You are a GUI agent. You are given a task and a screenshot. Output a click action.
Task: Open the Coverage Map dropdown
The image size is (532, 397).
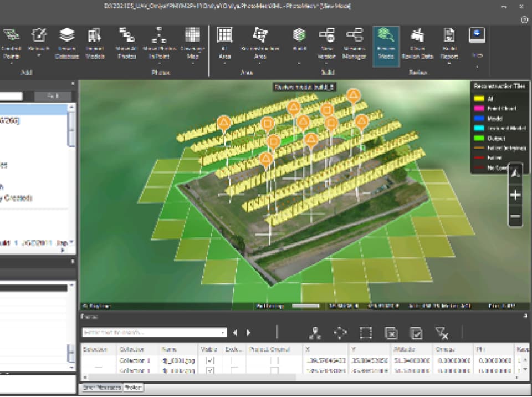193,63
